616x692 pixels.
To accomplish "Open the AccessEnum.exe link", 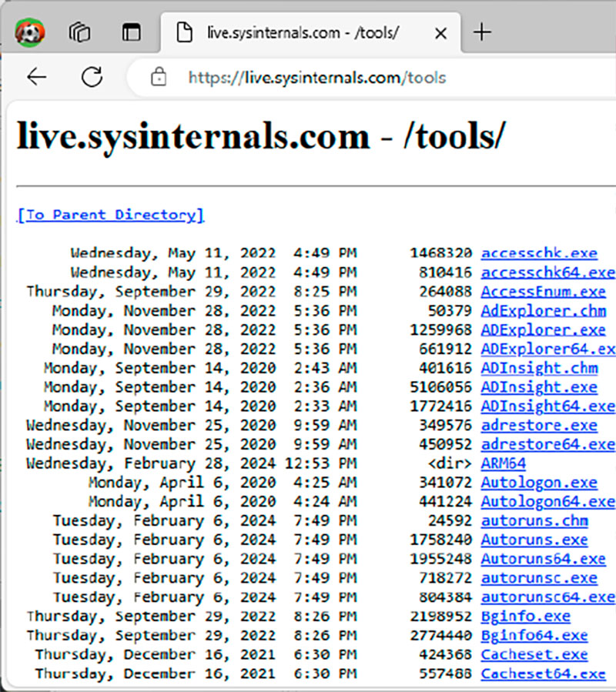I will 543,291.
